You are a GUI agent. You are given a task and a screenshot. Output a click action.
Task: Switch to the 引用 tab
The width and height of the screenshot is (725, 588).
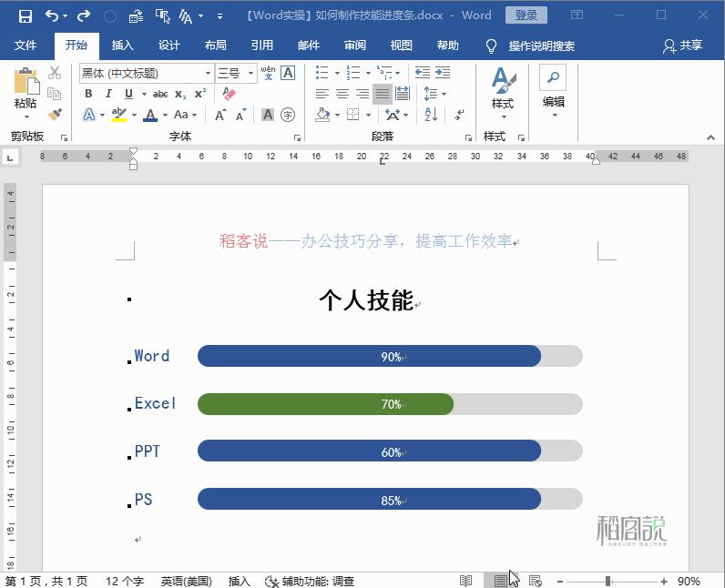pyautogui.click(x=261, y=46)
